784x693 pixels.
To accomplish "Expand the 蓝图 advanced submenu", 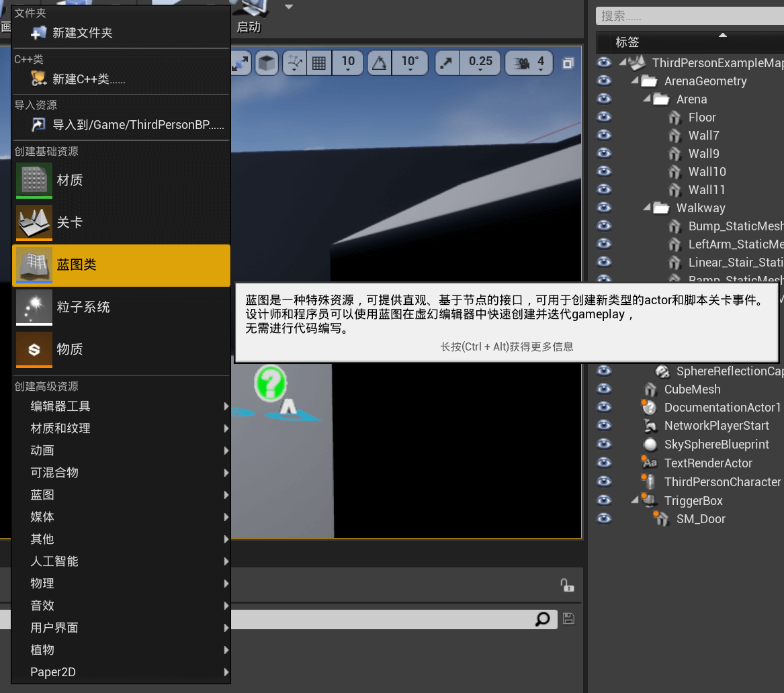I will pos(121,495).
